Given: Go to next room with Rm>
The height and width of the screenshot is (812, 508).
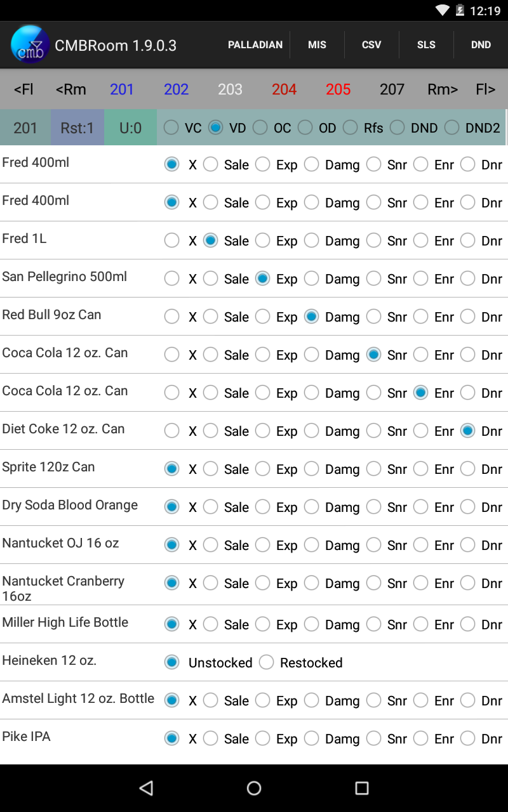Looking at the screenshot, I should click(443, 89).
